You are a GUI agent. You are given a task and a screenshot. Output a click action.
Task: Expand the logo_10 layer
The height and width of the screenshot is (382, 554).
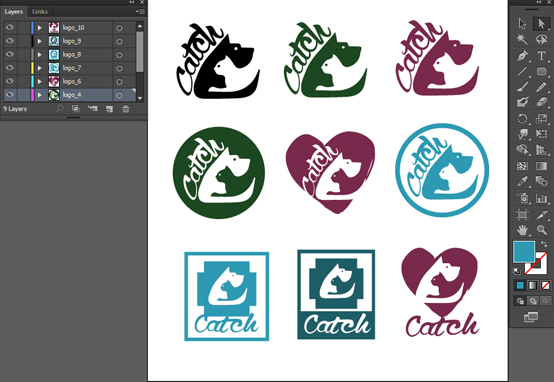click(x=40, y=28)
